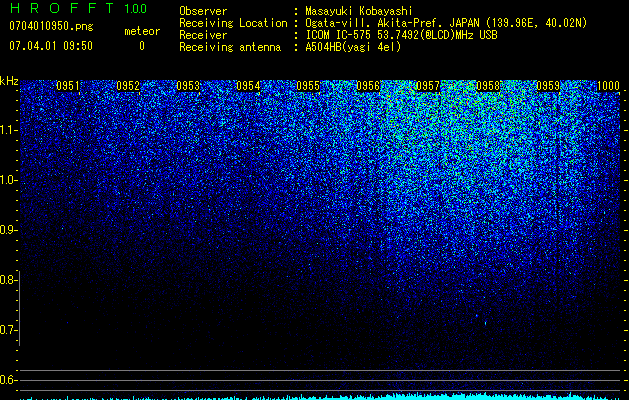Image resolution: width=629 pixels, height=400 pixels.
Task: Click the kHz axis unit label
Action: [9, 81]
